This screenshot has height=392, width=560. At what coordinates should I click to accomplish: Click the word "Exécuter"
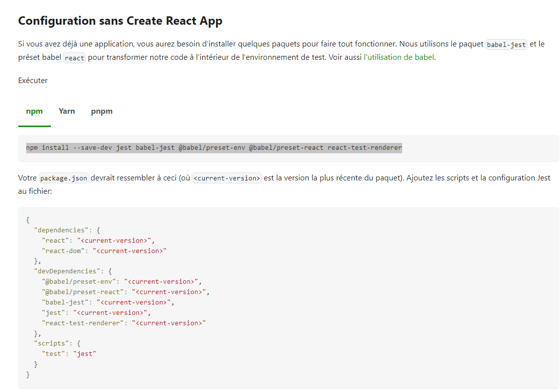tap(33, 81)
